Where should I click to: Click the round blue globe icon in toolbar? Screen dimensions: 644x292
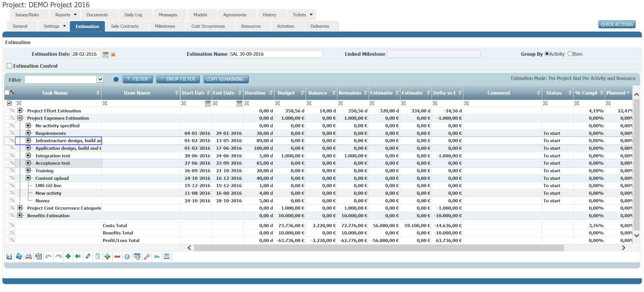click(x=127, y=257)
